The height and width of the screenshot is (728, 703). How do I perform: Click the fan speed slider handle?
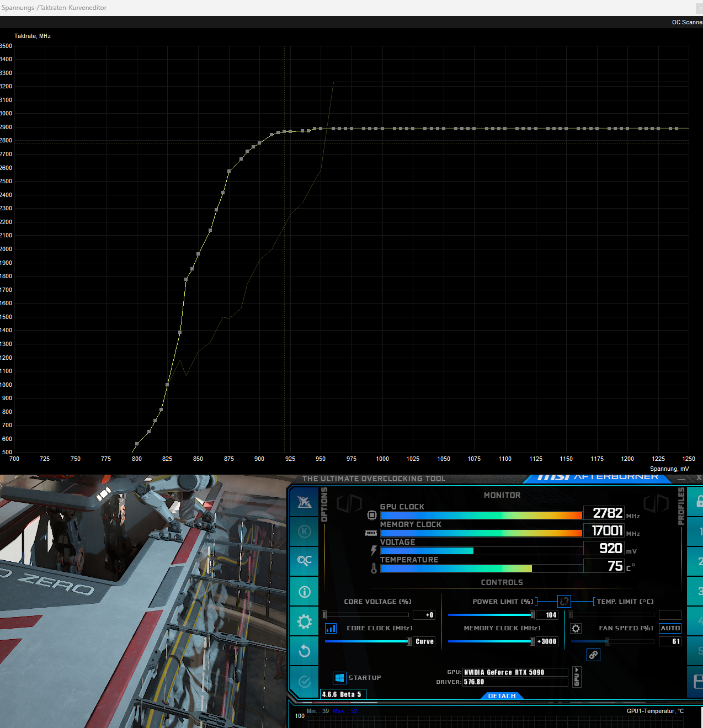pyautogui.click(x=608, y=641)
